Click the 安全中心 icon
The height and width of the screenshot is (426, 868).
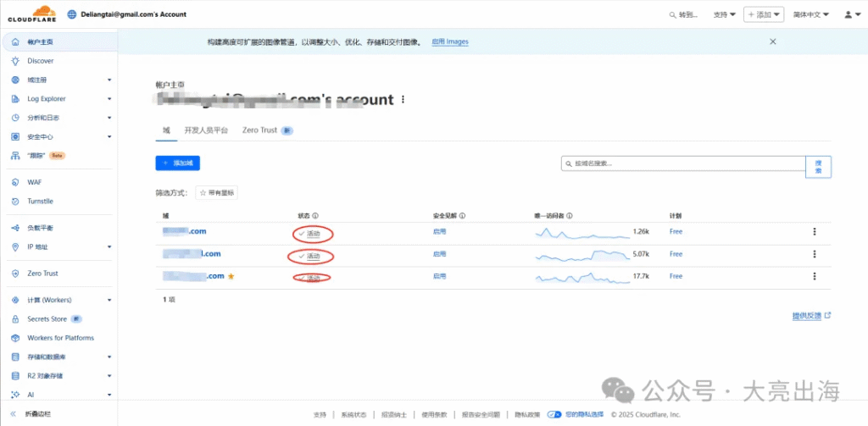pyautogui.click(x=15, y=136)
